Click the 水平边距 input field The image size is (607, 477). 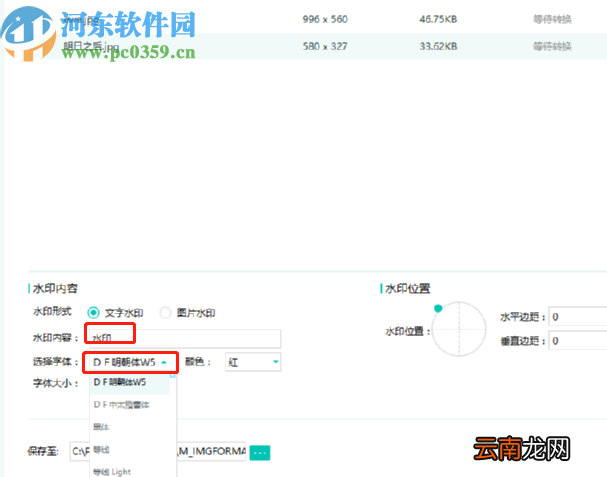(x=578, y=317)
